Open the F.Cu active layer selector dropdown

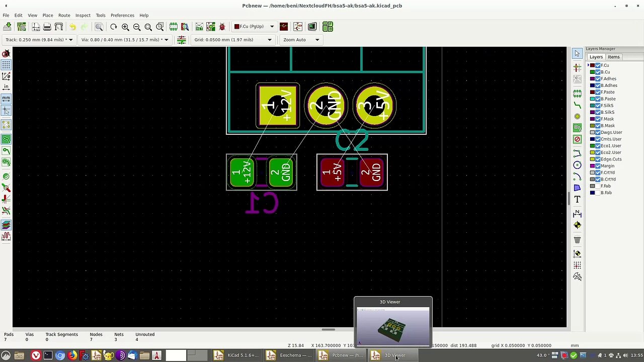[x=254, y=27]
